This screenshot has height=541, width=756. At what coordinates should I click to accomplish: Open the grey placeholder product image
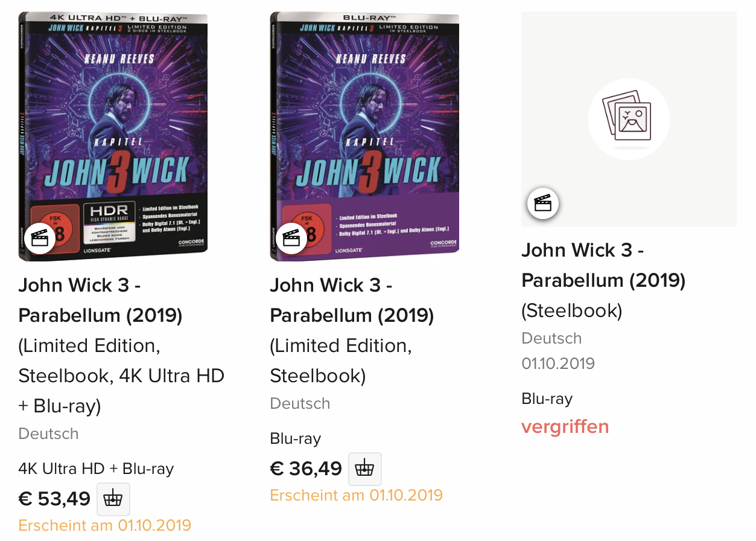coord(629,119)
